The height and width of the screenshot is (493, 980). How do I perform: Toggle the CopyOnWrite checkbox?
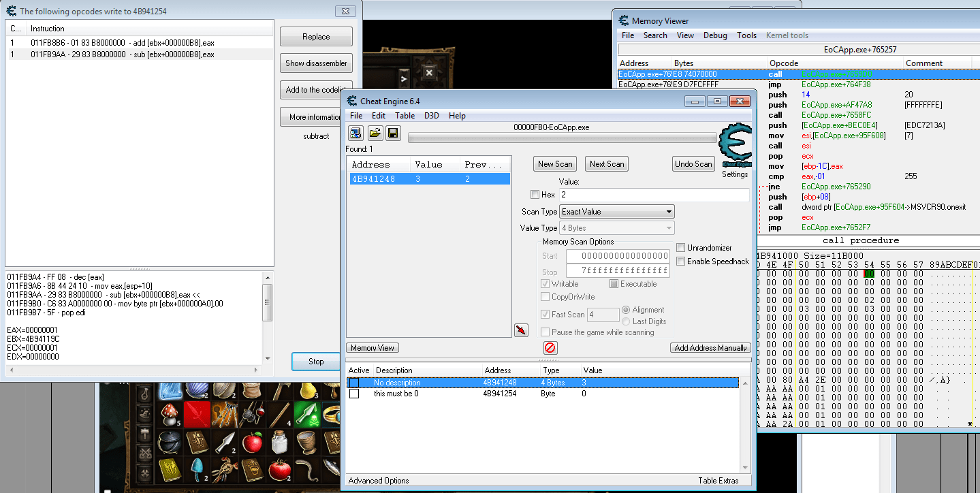pos(546,297)
